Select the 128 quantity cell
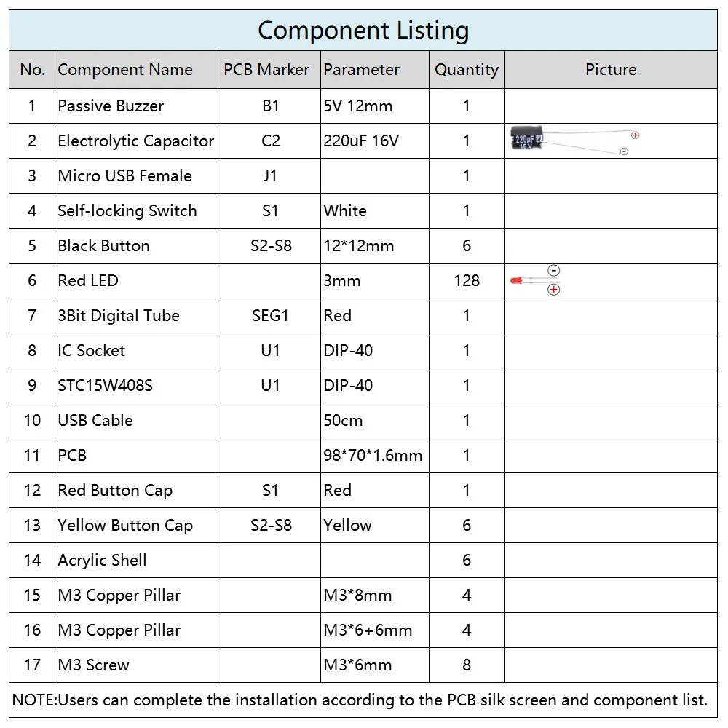Screen dimensions: 728x728 [467, 280]
